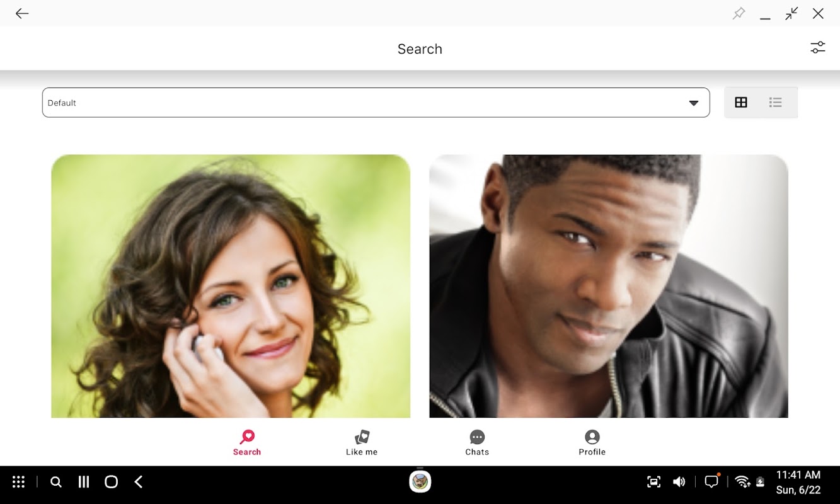Image resolution: width=840 pixels, height=504 pixels.
Task: Go back using the top-left arrow
Action: 22,13
